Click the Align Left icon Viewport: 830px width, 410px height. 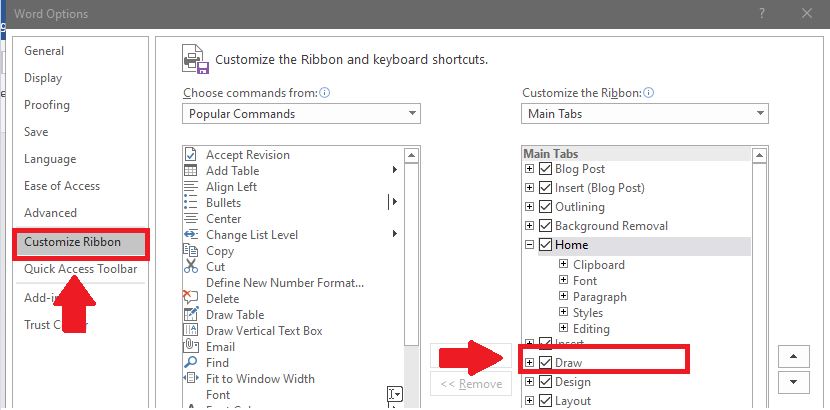click(x=190, y=186)
